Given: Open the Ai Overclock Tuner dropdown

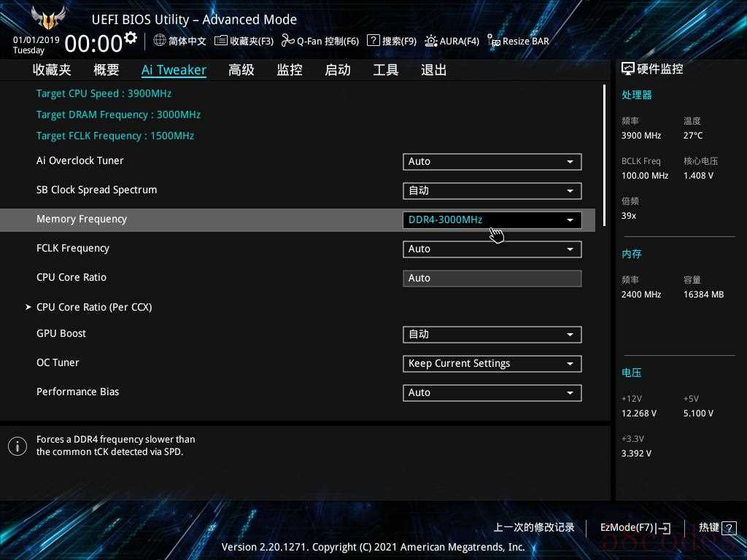Looking at the screenshot, I should [492, 162].
